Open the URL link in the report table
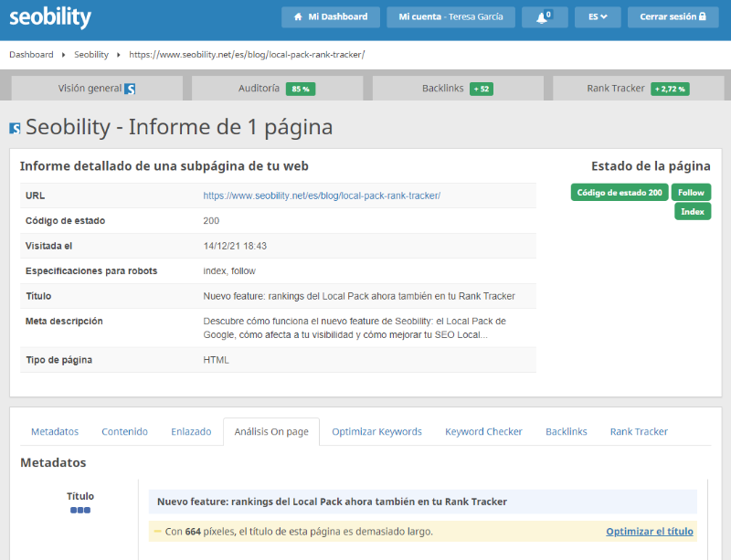 click(x=322, y=195)
